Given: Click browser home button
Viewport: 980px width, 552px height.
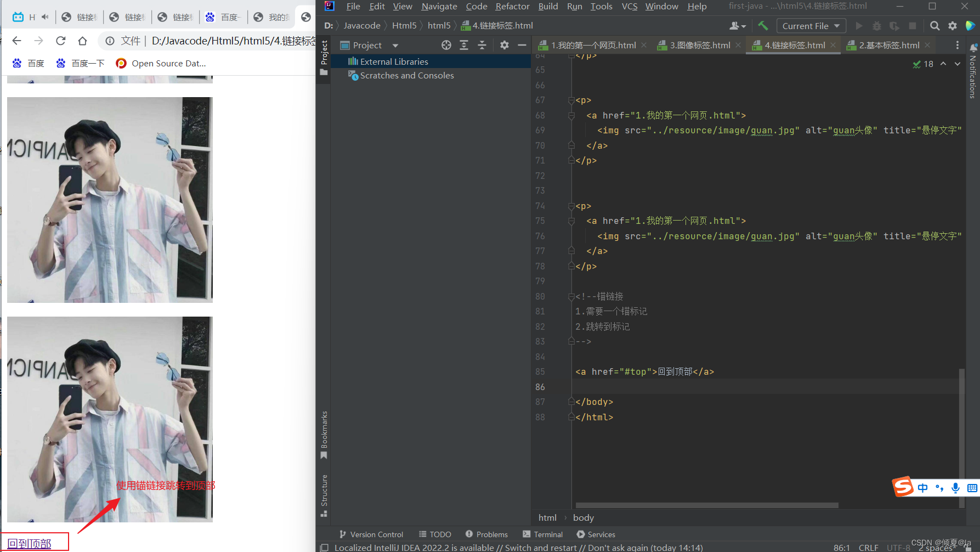Looking at the screenshot, I should pyautogui.click(x=82, y=41).
